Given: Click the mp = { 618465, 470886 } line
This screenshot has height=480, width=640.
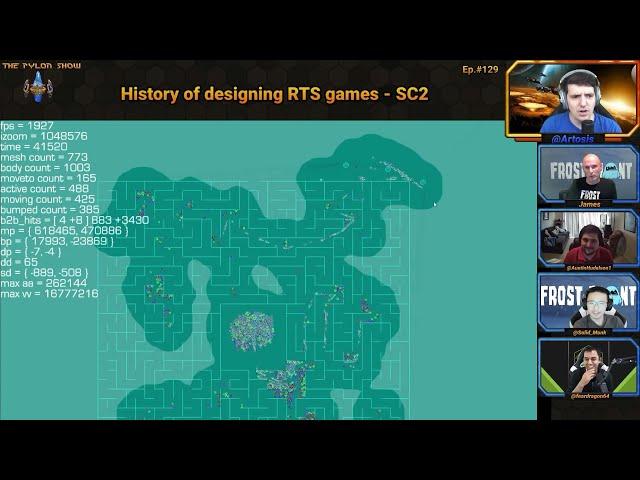Looking at the screenshot, I should 64,231.
